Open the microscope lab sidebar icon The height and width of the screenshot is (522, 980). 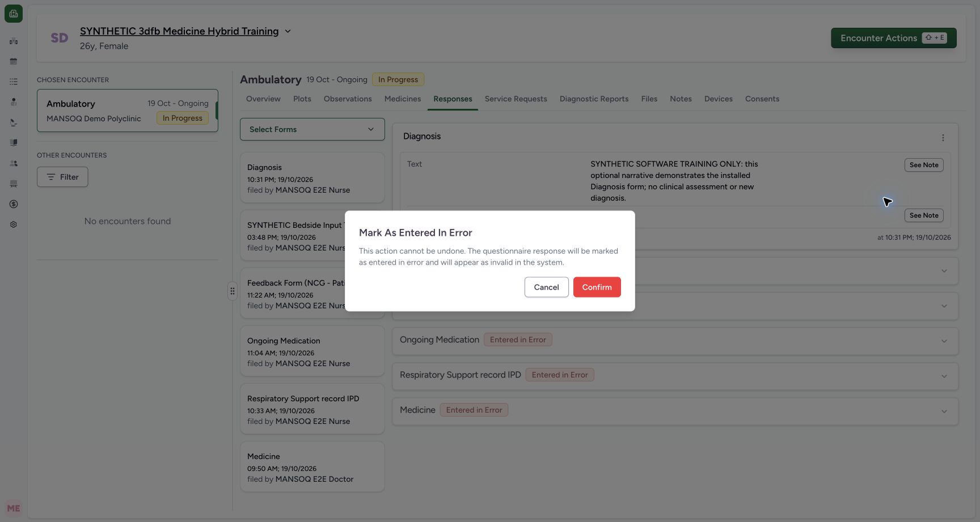[14, 122]
